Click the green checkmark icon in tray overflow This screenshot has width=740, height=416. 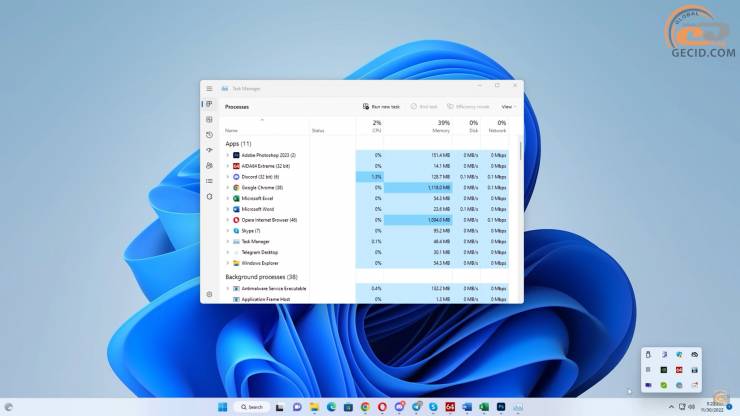[664, 385]
